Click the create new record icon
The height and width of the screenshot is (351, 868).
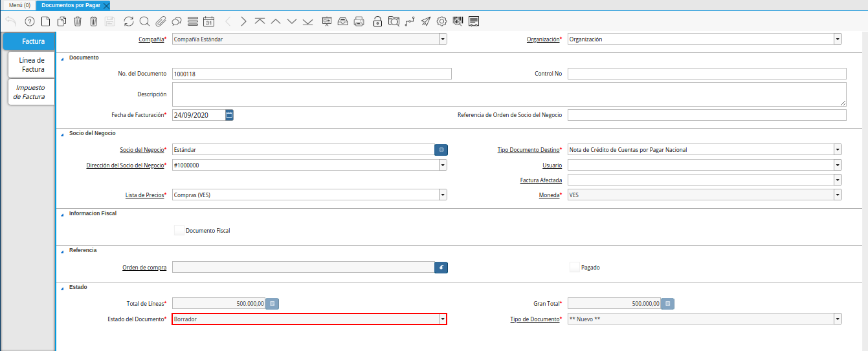coord(45,21)
